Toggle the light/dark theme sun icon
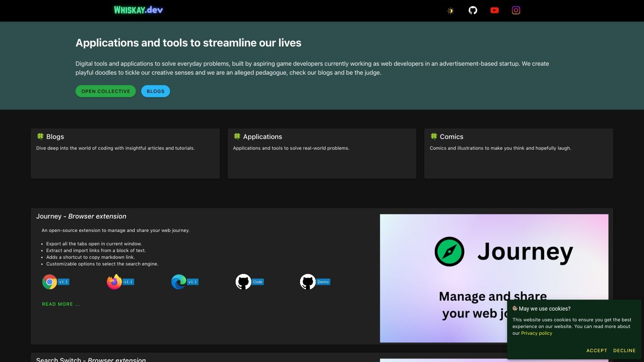 [x=451, y=11]
